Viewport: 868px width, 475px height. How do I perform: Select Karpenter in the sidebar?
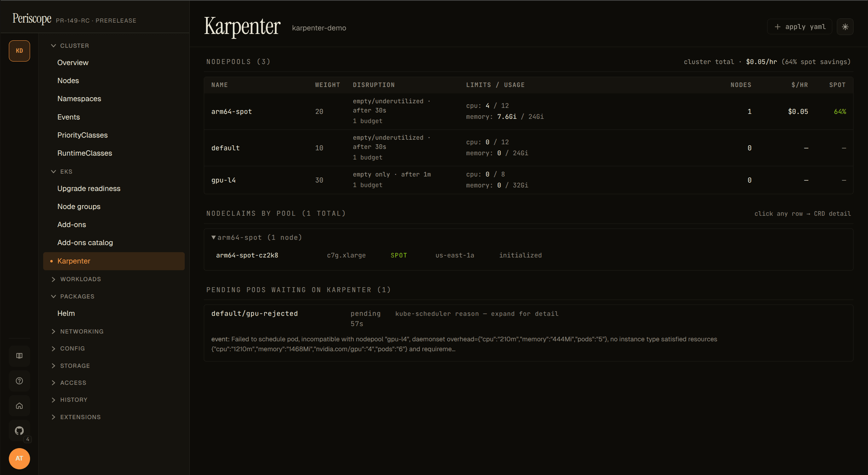tap(114, 261)
